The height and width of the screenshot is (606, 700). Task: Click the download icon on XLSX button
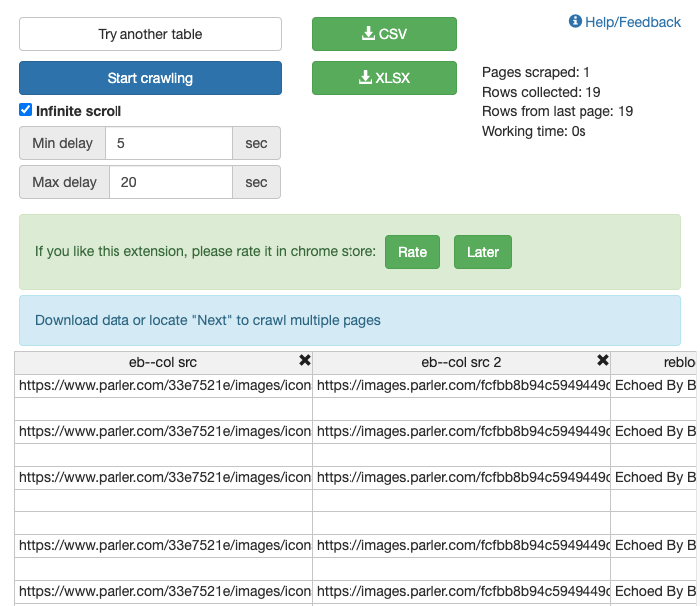pyautogui.click(x=365, y=78)
